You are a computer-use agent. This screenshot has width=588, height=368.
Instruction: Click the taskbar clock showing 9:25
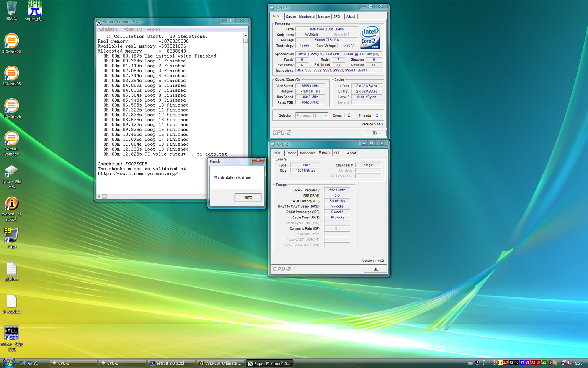click(578, 363)
